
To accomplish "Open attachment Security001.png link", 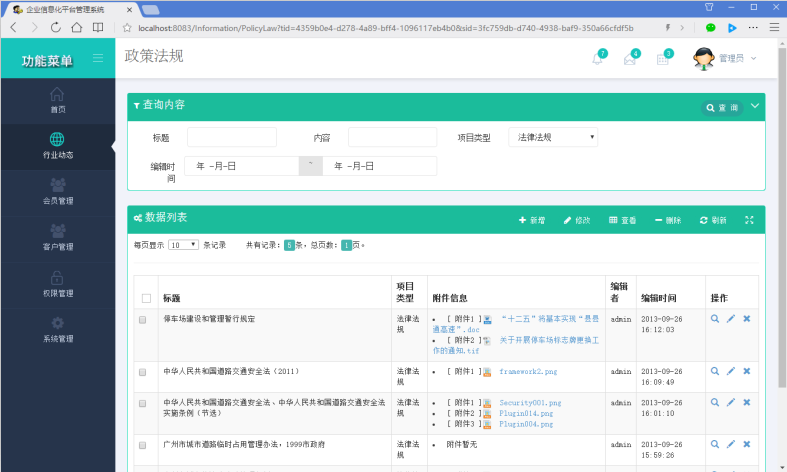I will [530, 403].
